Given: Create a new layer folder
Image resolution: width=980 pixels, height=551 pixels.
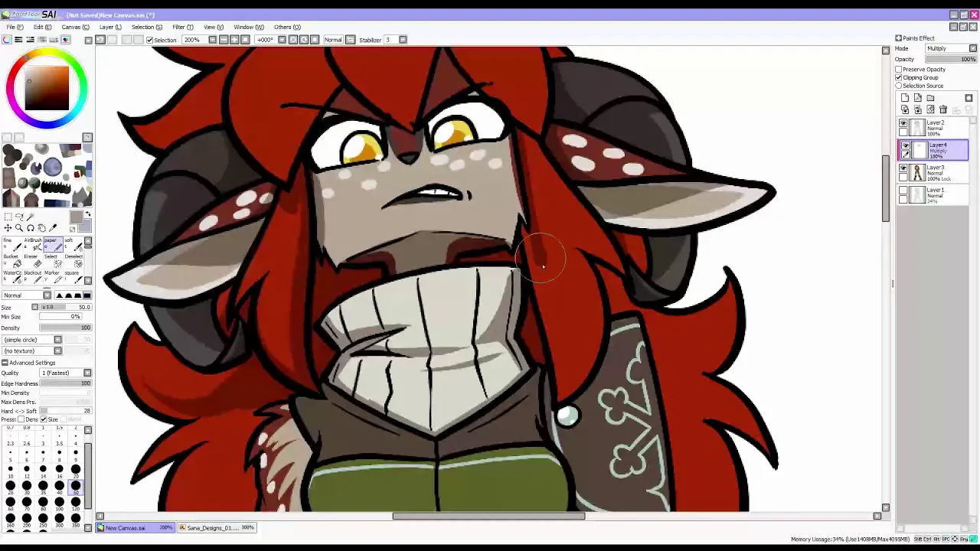Looking at the screenshot, I should click(930, 98).
